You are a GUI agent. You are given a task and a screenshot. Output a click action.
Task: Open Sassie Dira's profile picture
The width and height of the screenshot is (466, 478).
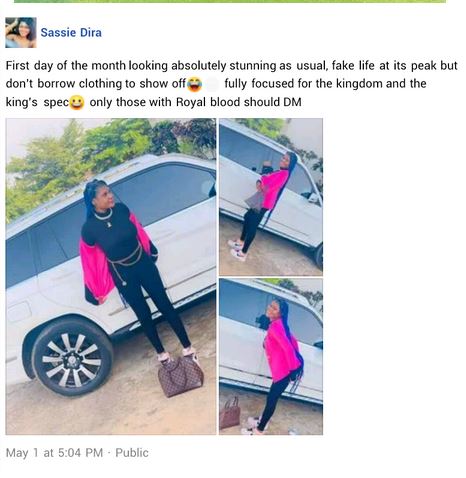click(x=21, y=32)
